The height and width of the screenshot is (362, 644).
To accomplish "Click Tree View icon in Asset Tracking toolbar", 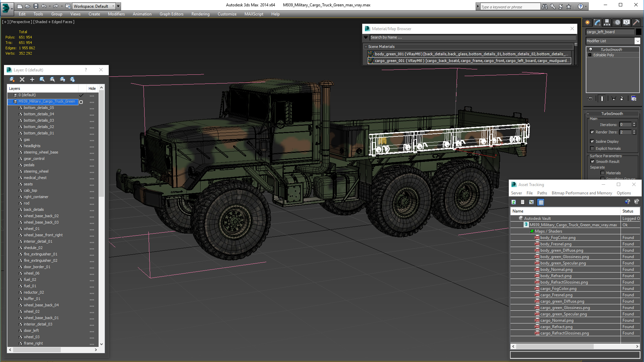I will click(x=532, y=202).
